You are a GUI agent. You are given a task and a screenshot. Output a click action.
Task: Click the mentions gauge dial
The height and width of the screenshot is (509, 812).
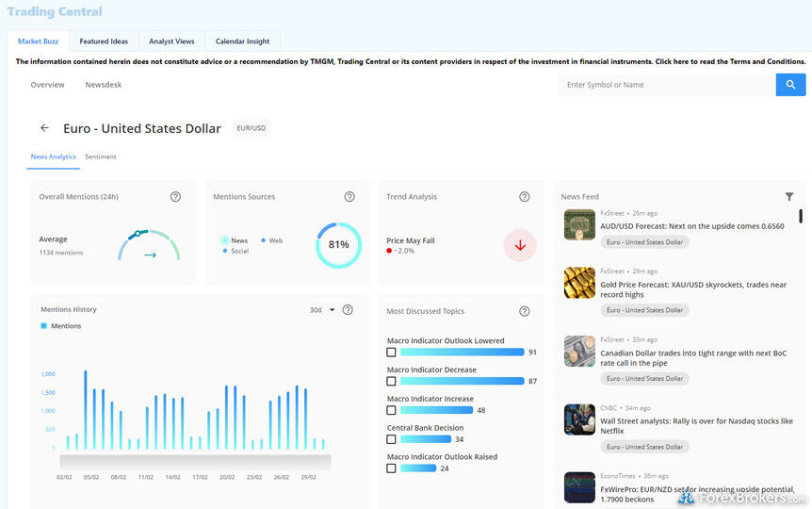[149, 245]
